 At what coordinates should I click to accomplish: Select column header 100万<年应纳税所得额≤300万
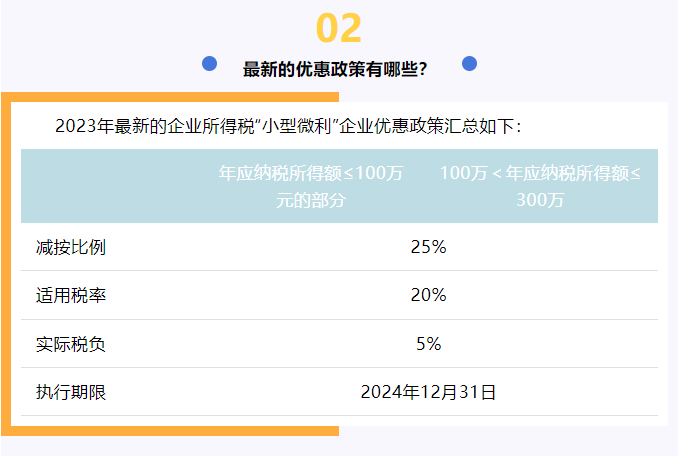(x=540, y=186)
